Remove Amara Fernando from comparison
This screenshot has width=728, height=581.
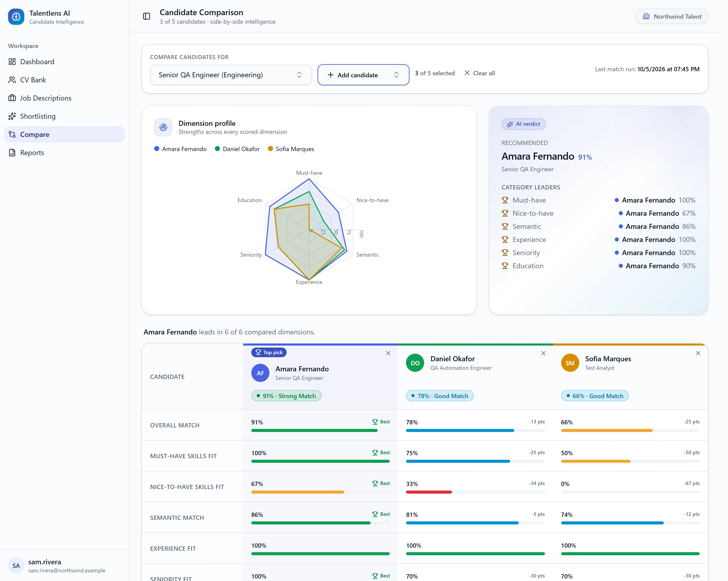[388, 353]
